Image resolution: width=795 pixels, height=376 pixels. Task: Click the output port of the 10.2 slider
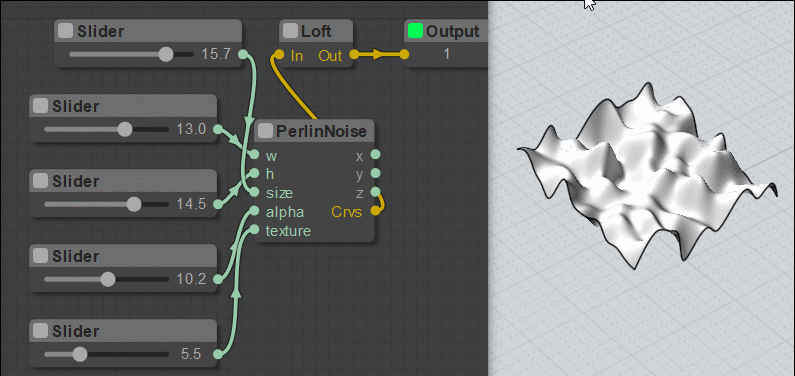click(218, 279)
